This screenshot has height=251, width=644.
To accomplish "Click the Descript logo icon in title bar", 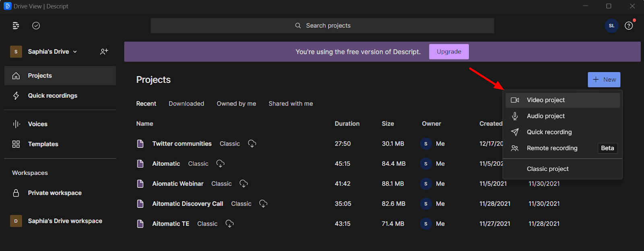I will click(7, 6).
